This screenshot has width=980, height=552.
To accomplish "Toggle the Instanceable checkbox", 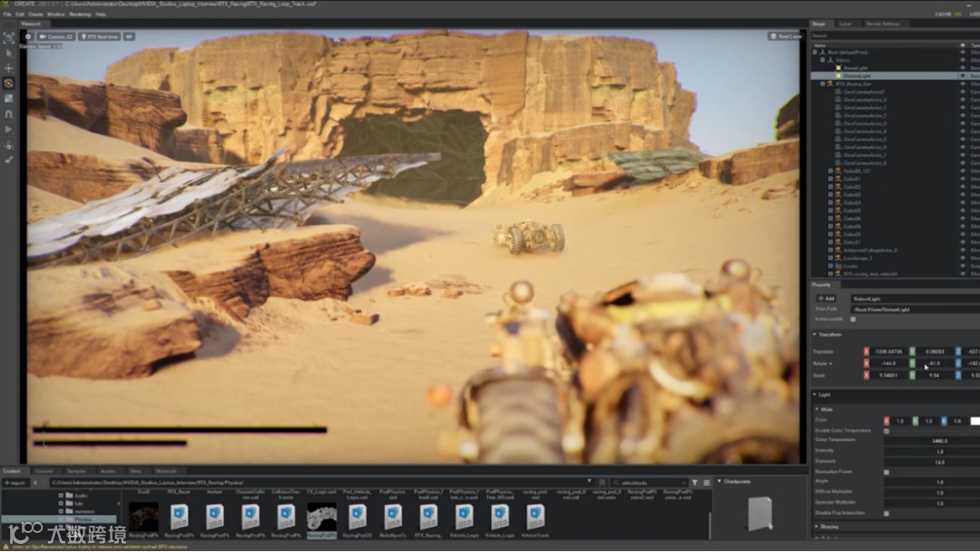I will [853, 320].
